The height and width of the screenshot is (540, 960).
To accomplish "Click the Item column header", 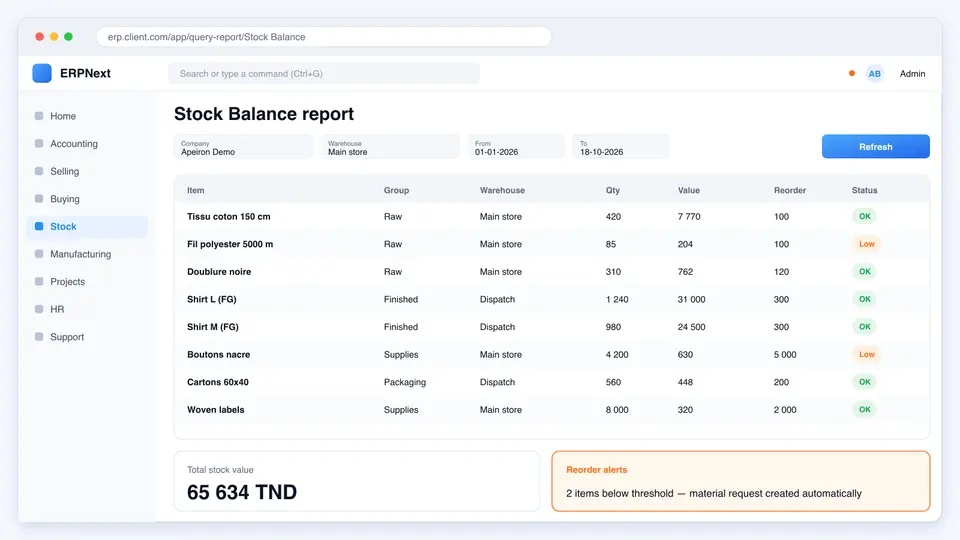I will tap(196, 190).
